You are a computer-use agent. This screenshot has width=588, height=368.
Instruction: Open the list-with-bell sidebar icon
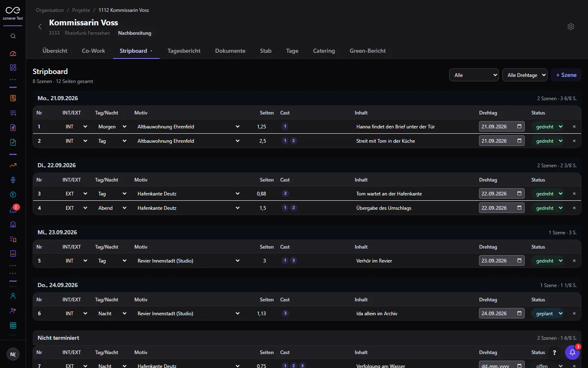tap(13, 239)
